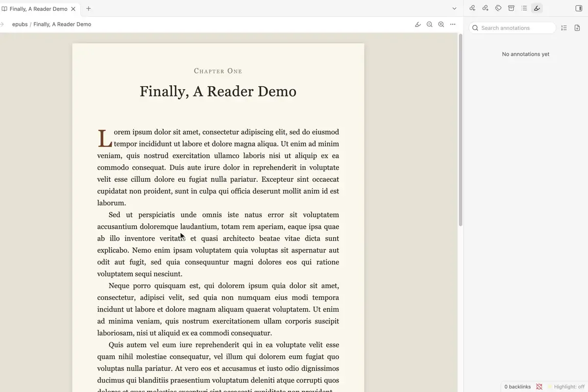
Task: Select the annotations highlighter sidebar tab
Action: coord(537,8)
